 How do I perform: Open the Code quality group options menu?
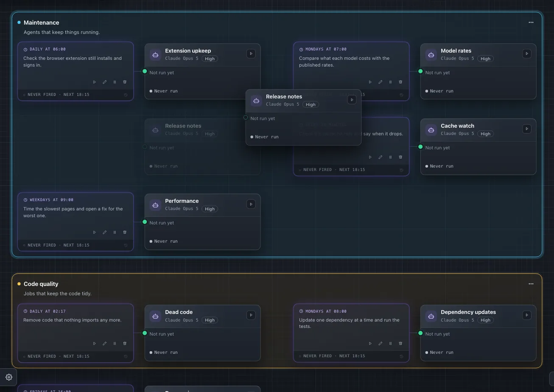531,284
